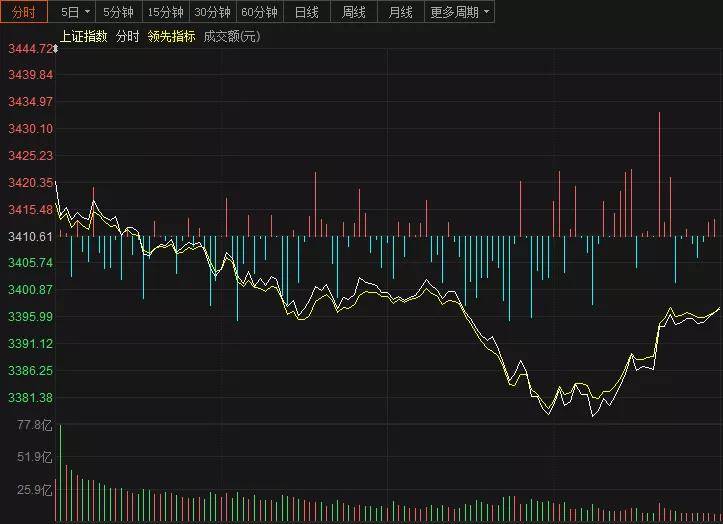The image size is (723, 524).
Task: Click the 上证指数 index name label
Action: coord(83,36)
